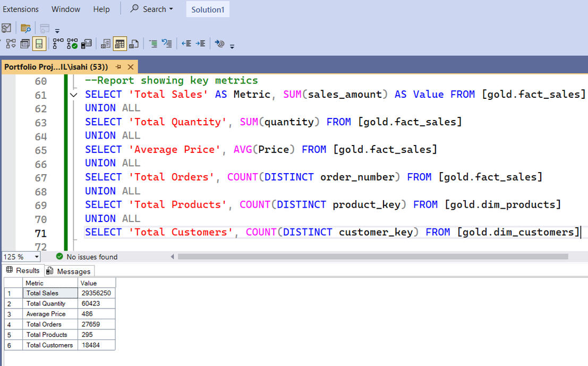
Task: Toggle Include Actual Execution Plan
Action: point(58,44)
